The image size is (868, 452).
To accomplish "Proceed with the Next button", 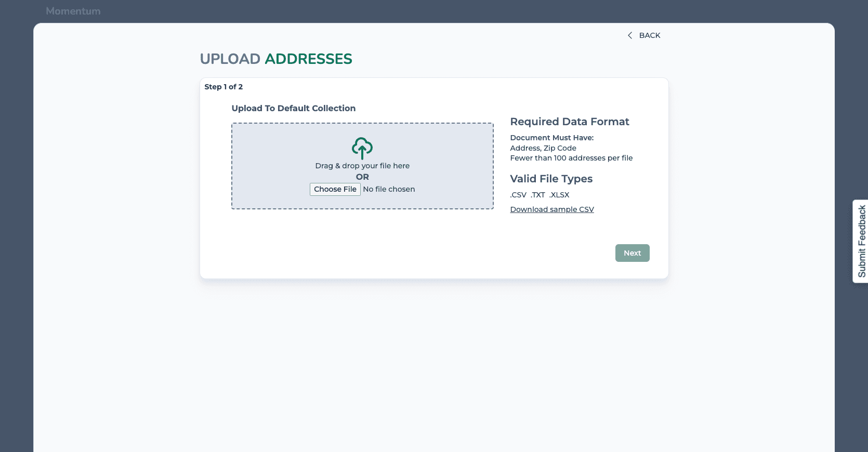I will coord(632,253).
